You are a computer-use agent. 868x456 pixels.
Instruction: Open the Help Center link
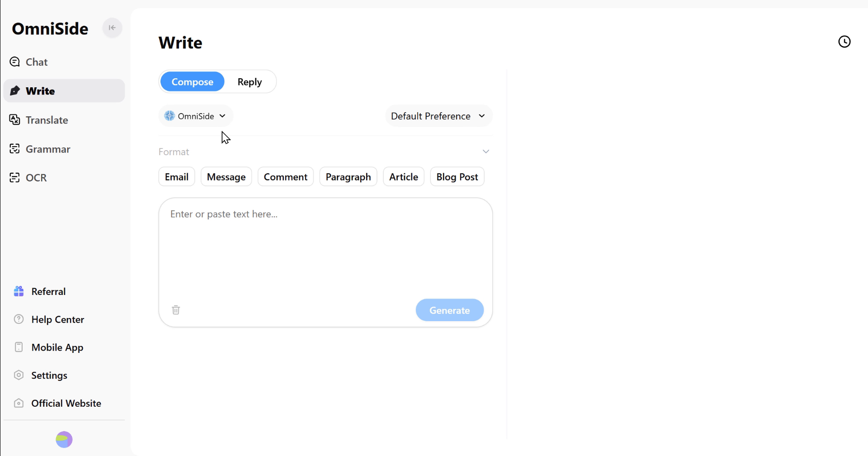tap(57, 319)
